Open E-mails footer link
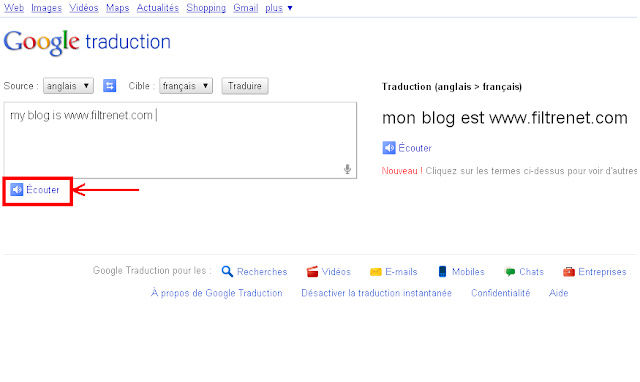This screenshot has height=382, width=640. tap(401, 272)
